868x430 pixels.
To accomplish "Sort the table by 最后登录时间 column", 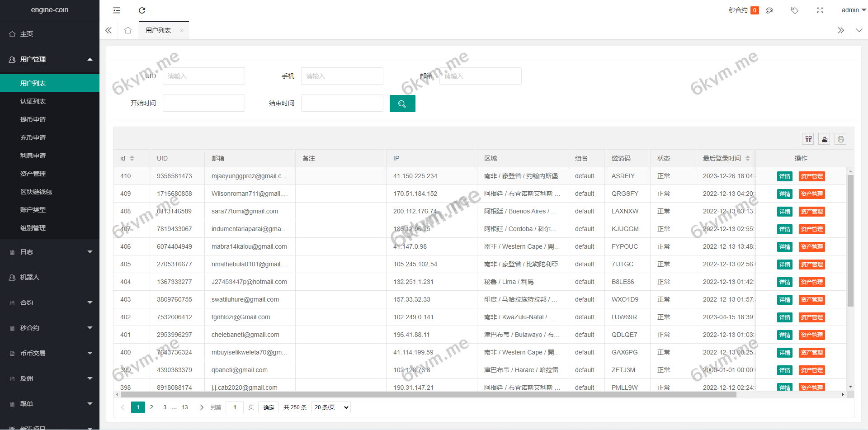I will click(x=748, y=158).
